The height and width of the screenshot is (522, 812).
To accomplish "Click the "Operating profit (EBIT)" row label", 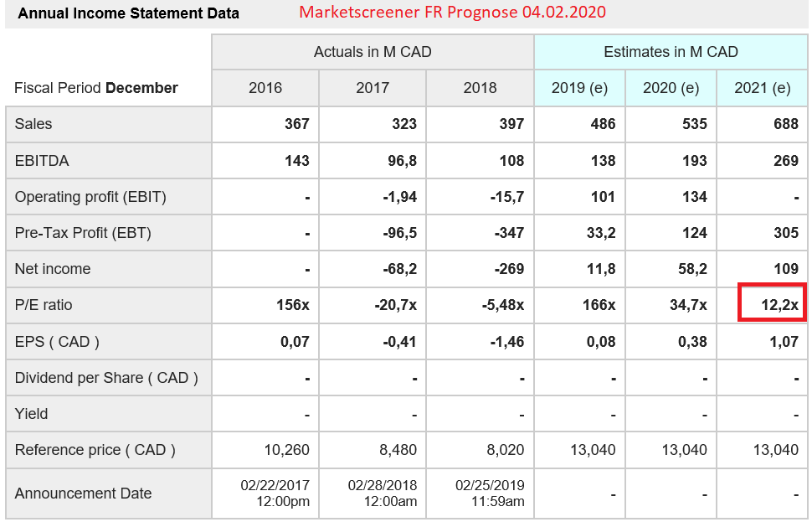I will 90,197.
